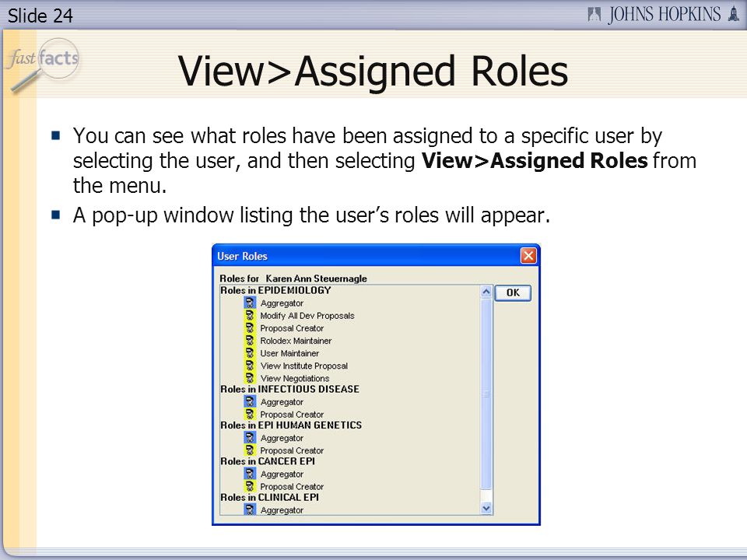Click the Slide 24 label
The image size is (747, 560).
[x=40, y=16]
